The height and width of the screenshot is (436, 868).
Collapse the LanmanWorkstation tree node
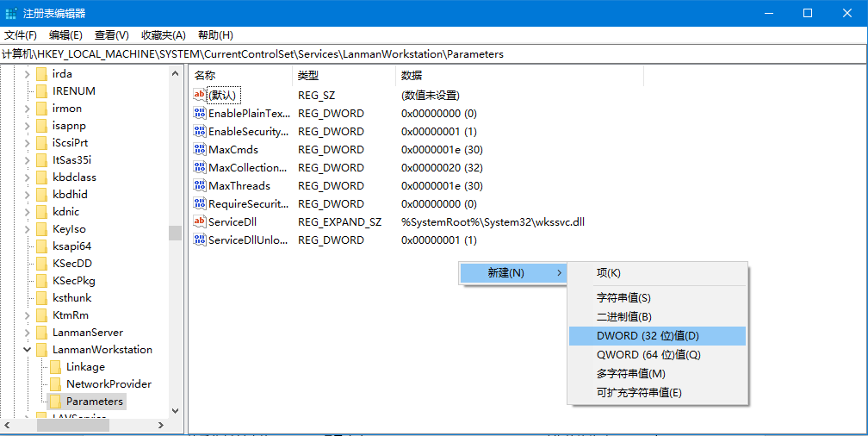pos(27,350)
